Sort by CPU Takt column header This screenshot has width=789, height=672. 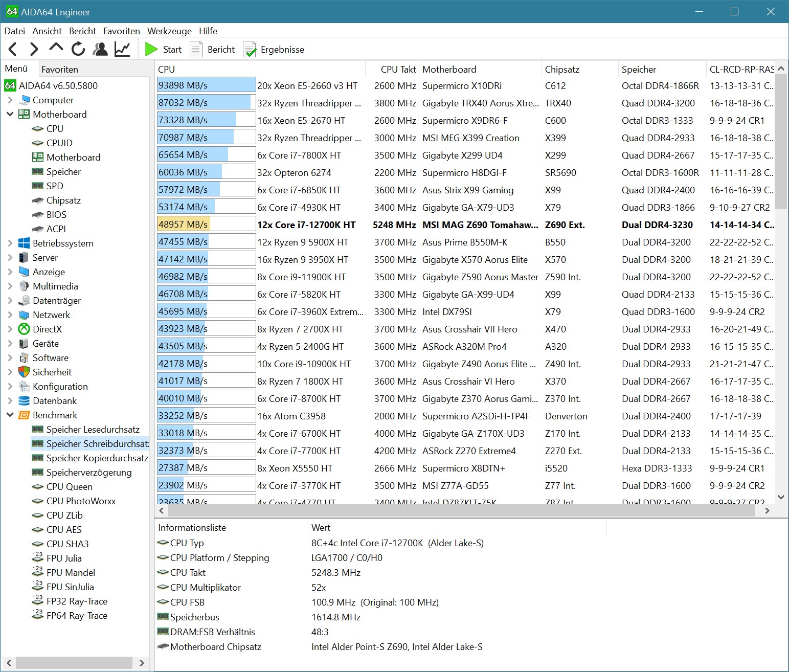click(x=393, y=69)
